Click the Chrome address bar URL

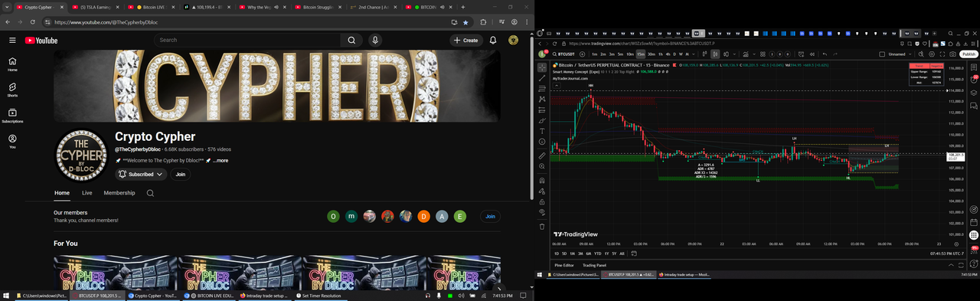107,22
